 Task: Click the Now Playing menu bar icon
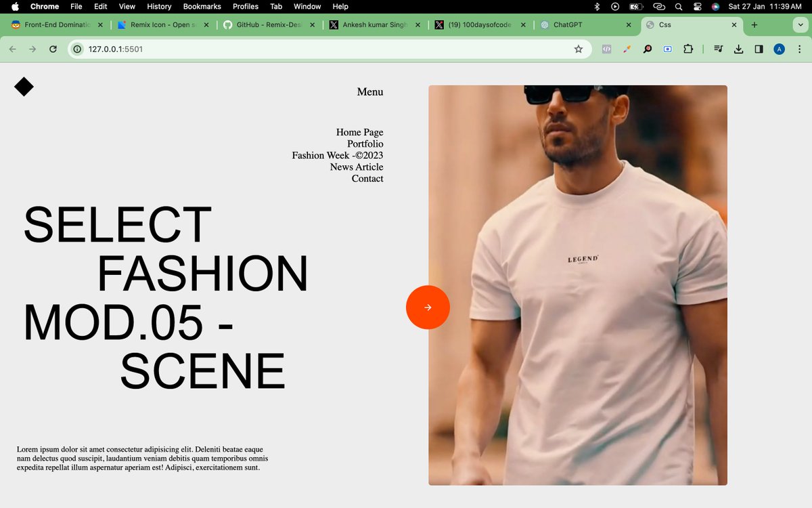(x=615, y=6)
